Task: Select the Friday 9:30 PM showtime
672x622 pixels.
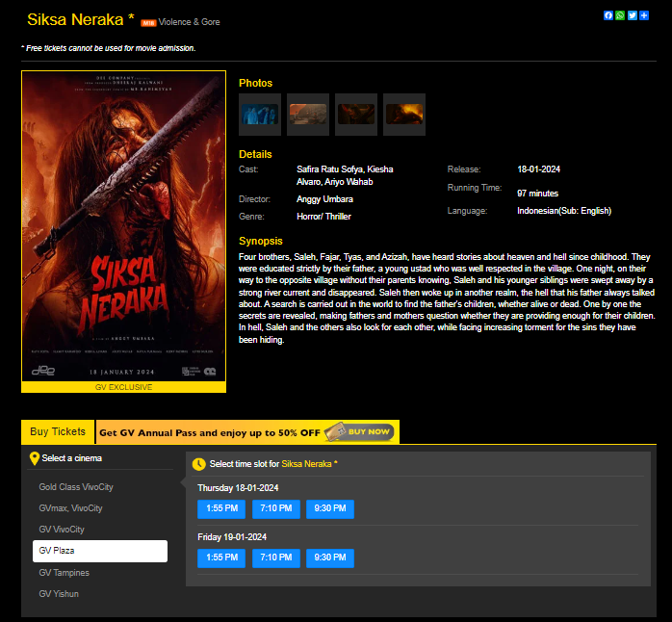Action: [330, 557]
